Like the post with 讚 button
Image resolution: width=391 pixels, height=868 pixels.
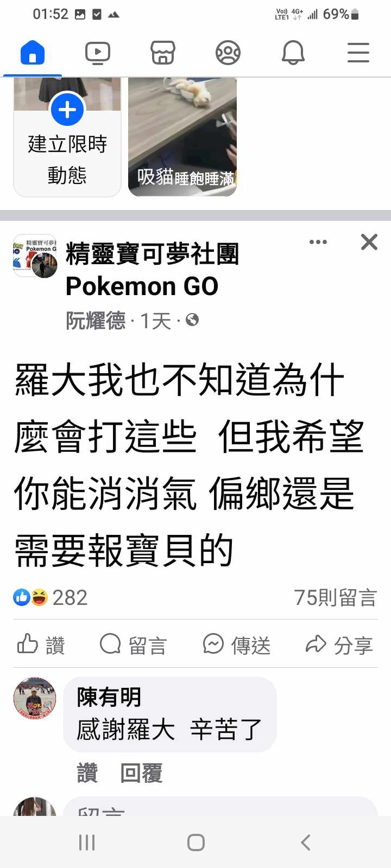(41, 644)
